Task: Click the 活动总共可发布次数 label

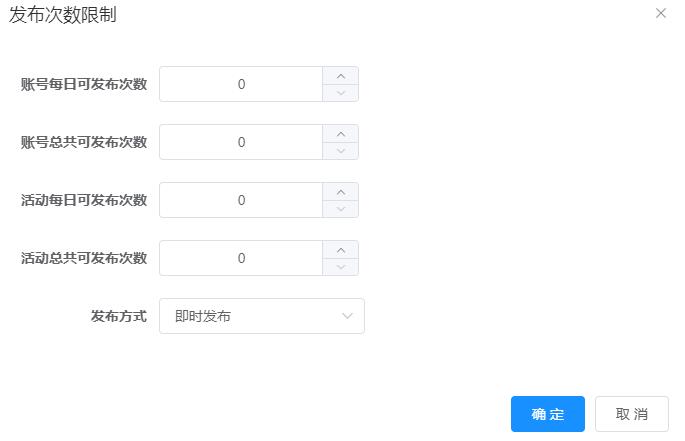Action: point(84,258)
